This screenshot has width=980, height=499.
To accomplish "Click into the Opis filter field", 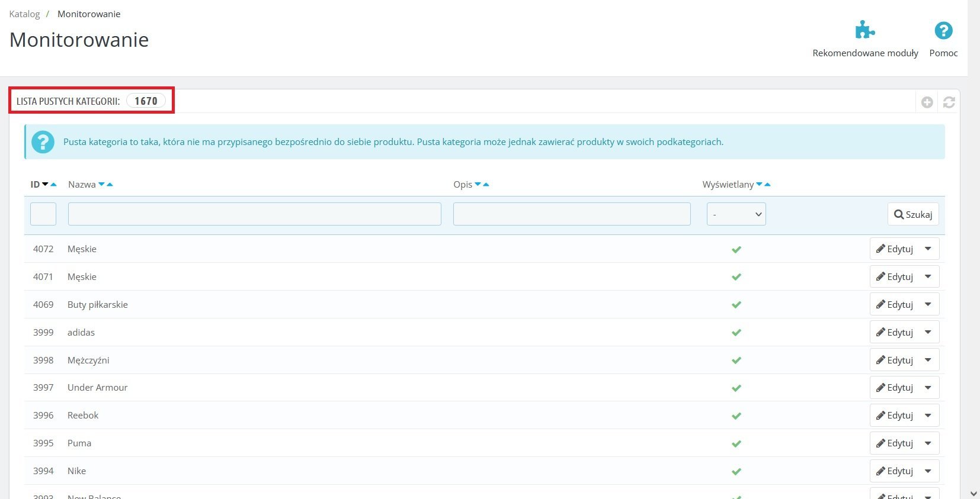I will click(x=572, y=214).
